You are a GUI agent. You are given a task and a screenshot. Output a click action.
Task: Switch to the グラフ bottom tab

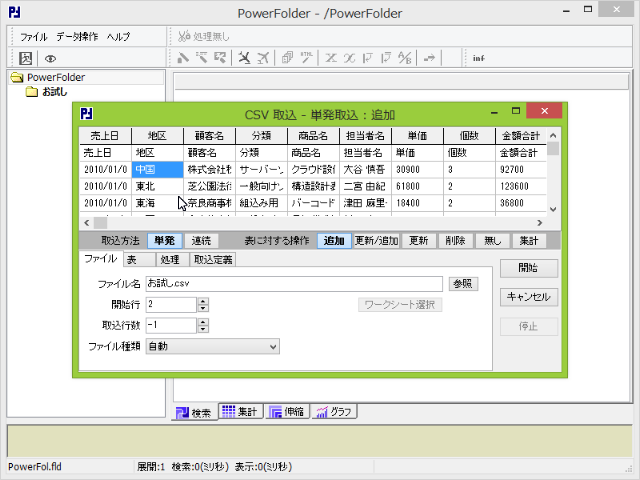(x=334, y=411)
